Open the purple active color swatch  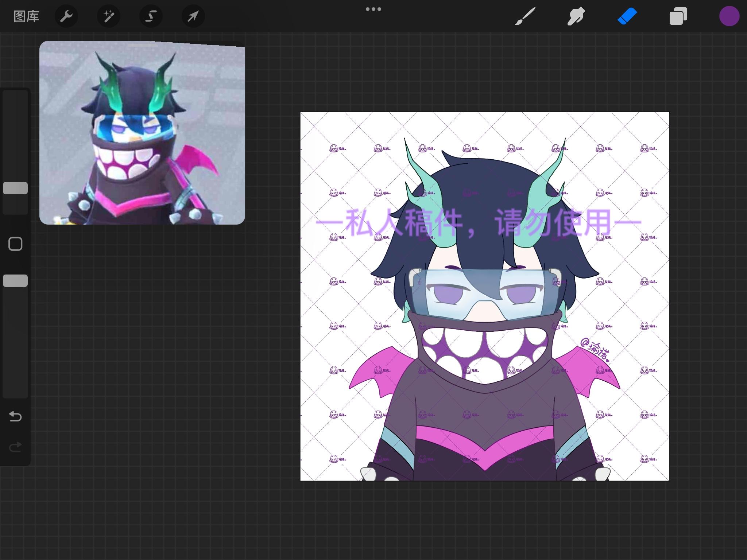point(729,16)
